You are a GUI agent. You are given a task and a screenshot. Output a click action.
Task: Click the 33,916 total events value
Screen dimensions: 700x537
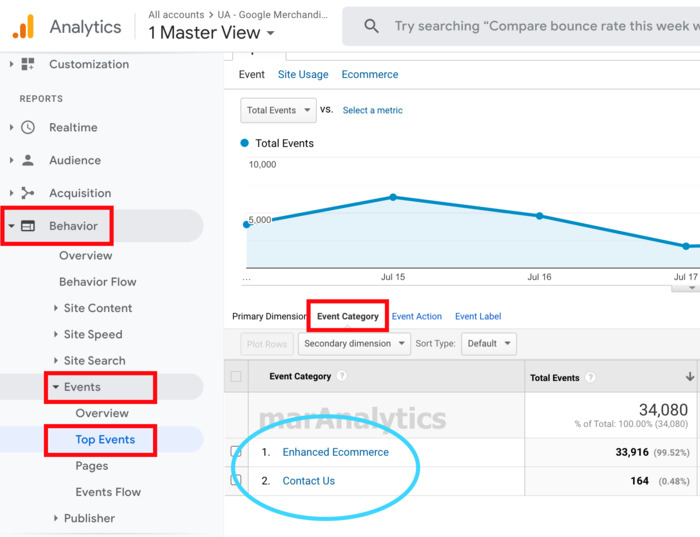tap(632, 452)
